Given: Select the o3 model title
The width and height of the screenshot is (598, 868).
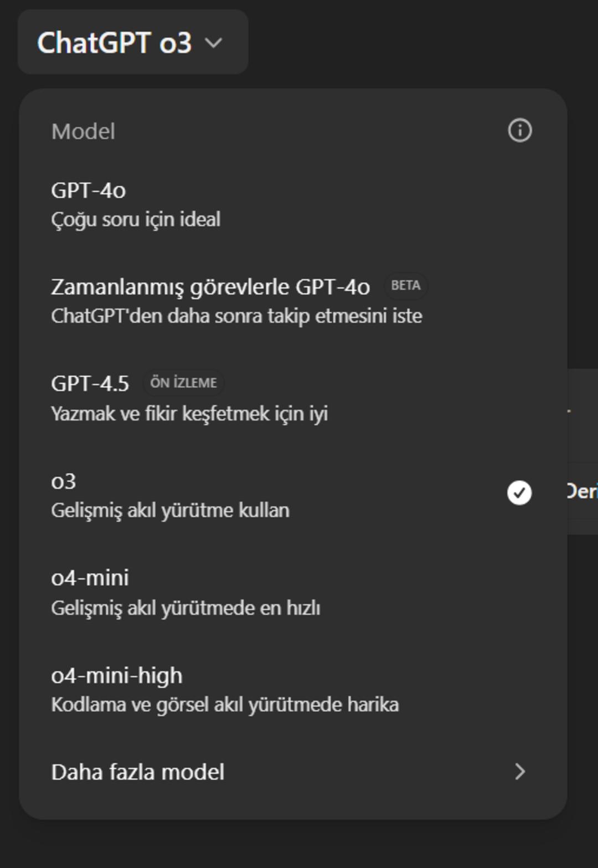Looking at the screenshot, I should tap(64, 481).
